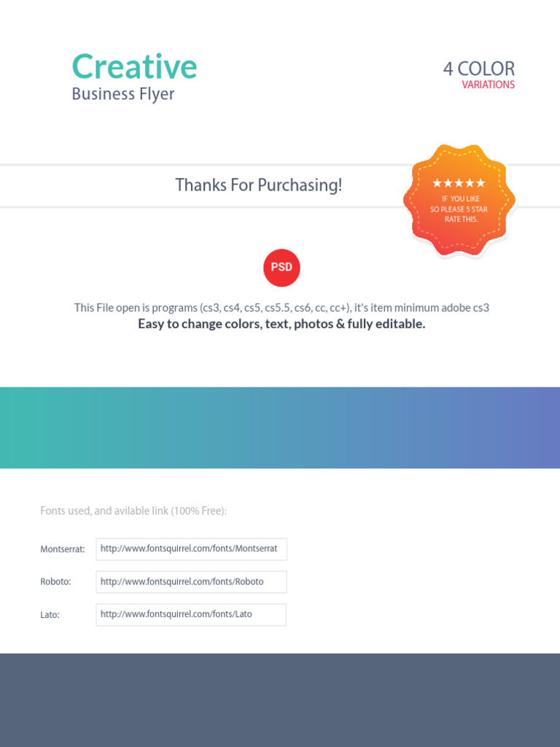This screenshot has width=560, height=747.
Task: Click the 'This File open is programs' sentence
Action: point(281,308)
